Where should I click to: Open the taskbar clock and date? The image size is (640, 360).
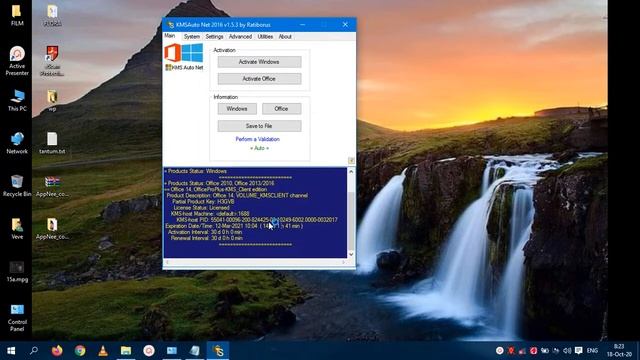[619, 351]
